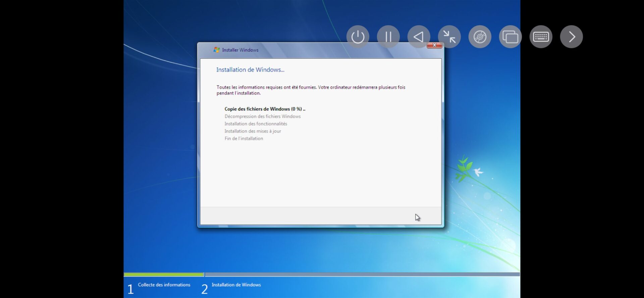Click 'Décompression des fichiers Windows' step
644x298 pixels.
pyautogui.click(x=263, y=116)
